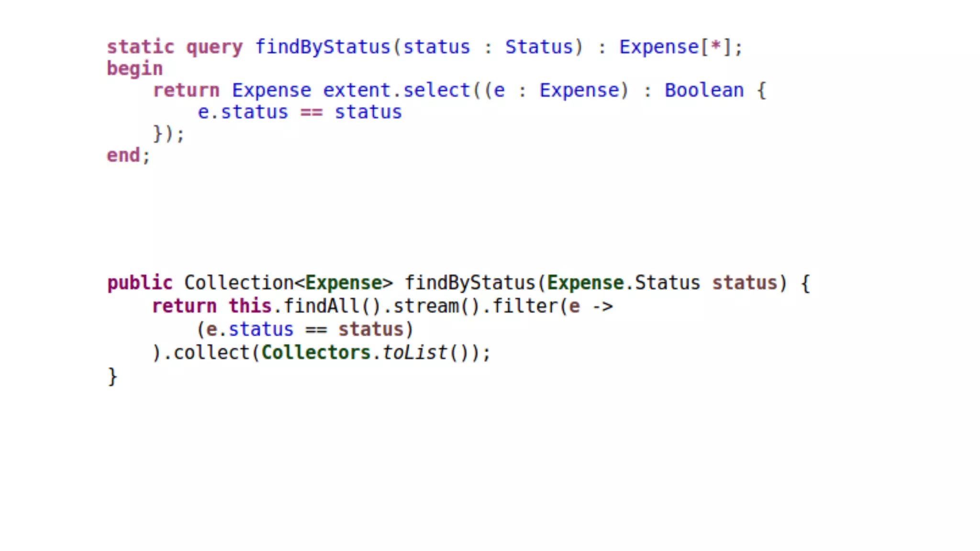The height and width of the screenshot is (551, 980).
Task: Click the 'Boolean' type in the closure
Action: [704, 90]
